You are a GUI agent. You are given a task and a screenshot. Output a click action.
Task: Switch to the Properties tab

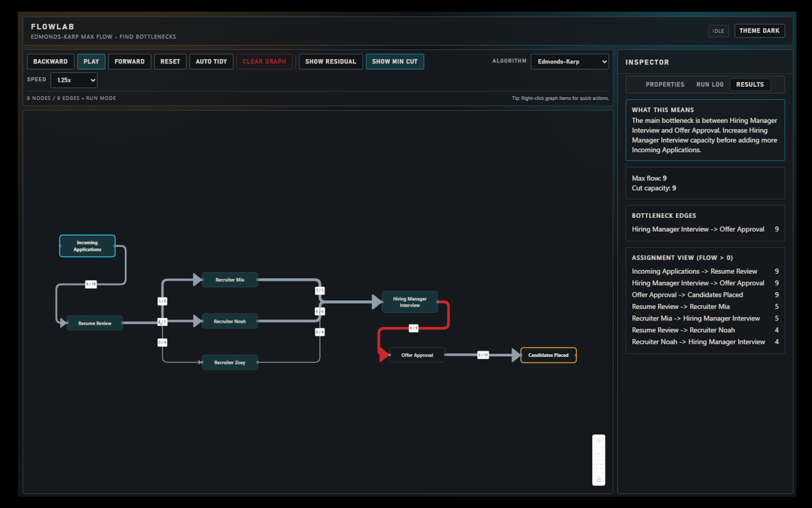coord(665,84)
